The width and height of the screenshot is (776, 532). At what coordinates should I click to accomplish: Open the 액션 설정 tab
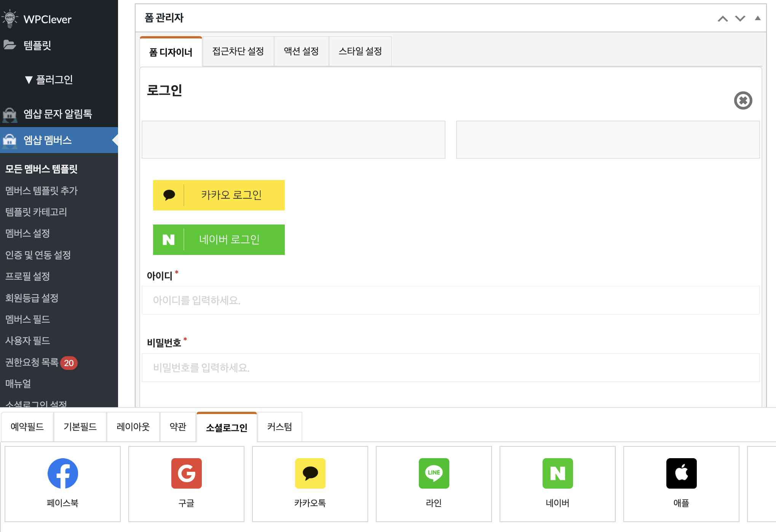pos(302,51)
